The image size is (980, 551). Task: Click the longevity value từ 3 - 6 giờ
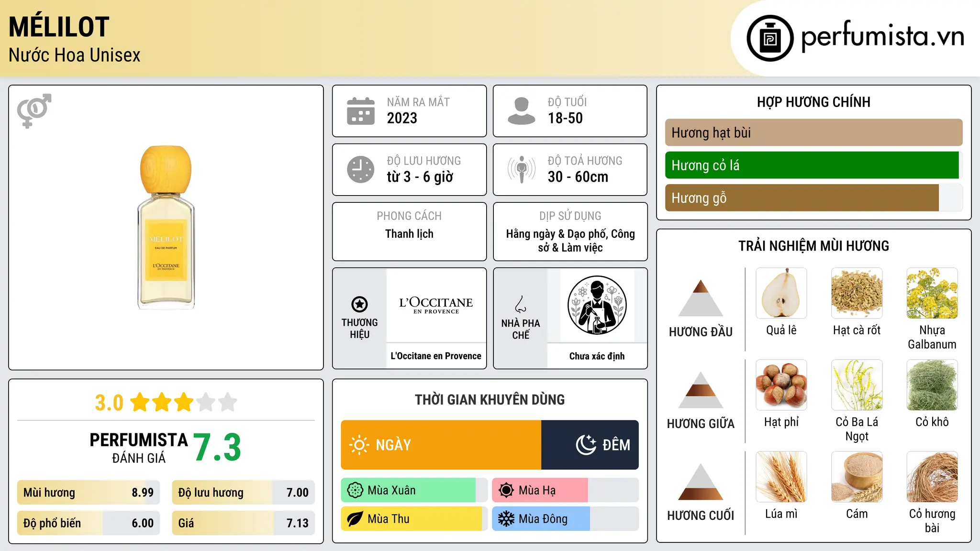420,177
